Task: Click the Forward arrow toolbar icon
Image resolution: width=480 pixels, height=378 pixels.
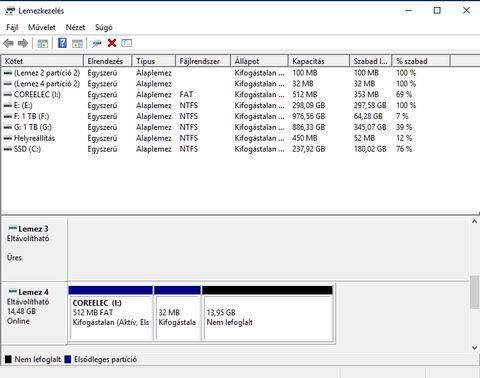Action: (23, 43)
